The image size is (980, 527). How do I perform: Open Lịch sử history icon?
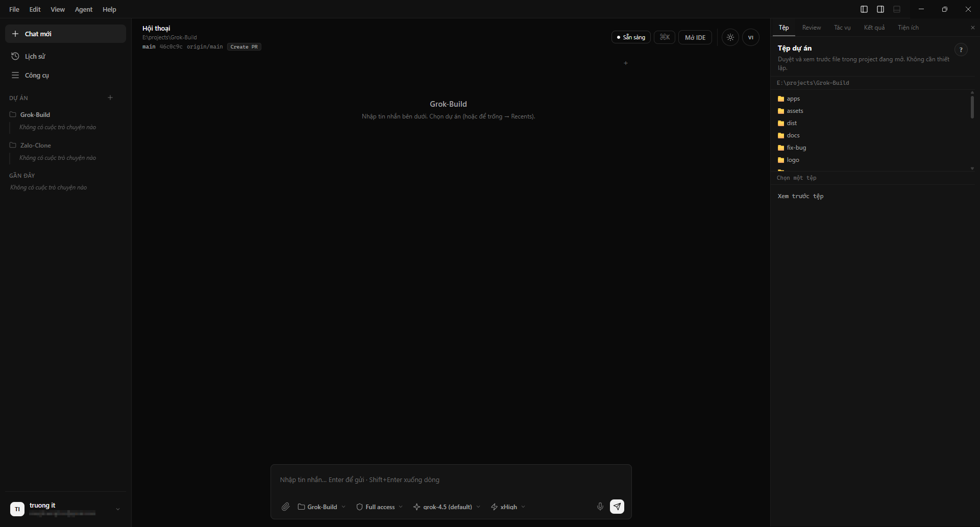point(15,56)
